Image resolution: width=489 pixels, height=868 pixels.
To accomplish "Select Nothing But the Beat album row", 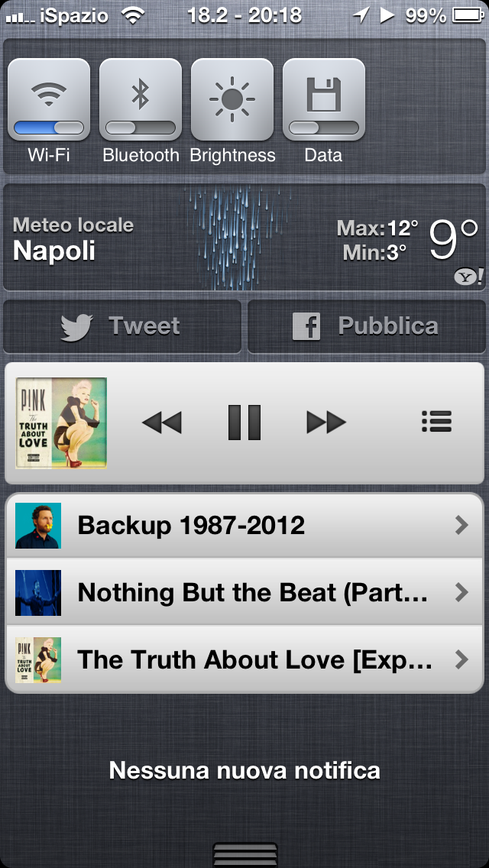I will [244, 591].
